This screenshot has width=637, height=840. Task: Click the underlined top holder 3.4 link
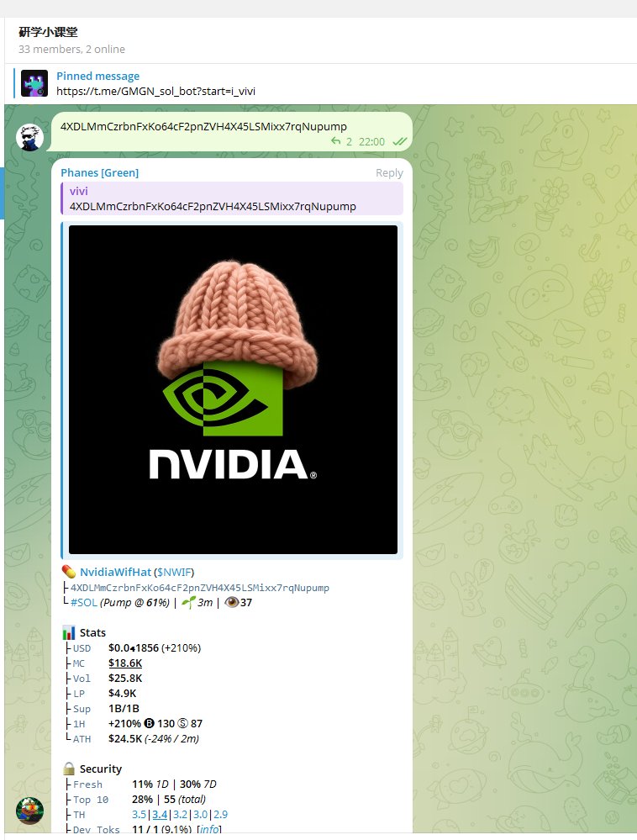point(160,814)
